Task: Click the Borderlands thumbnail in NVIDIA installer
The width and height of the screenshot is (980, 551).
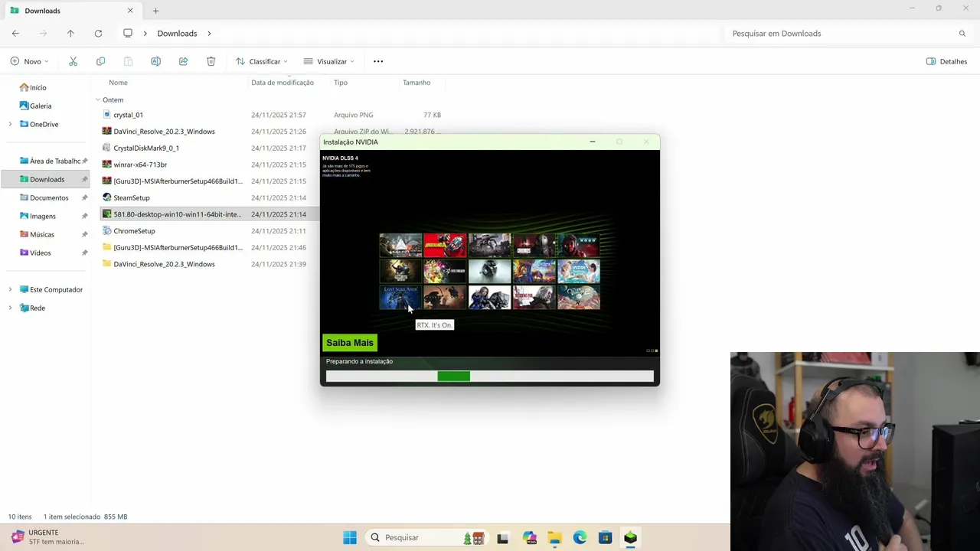Action: pyautogui.click(x=445, y=245)
